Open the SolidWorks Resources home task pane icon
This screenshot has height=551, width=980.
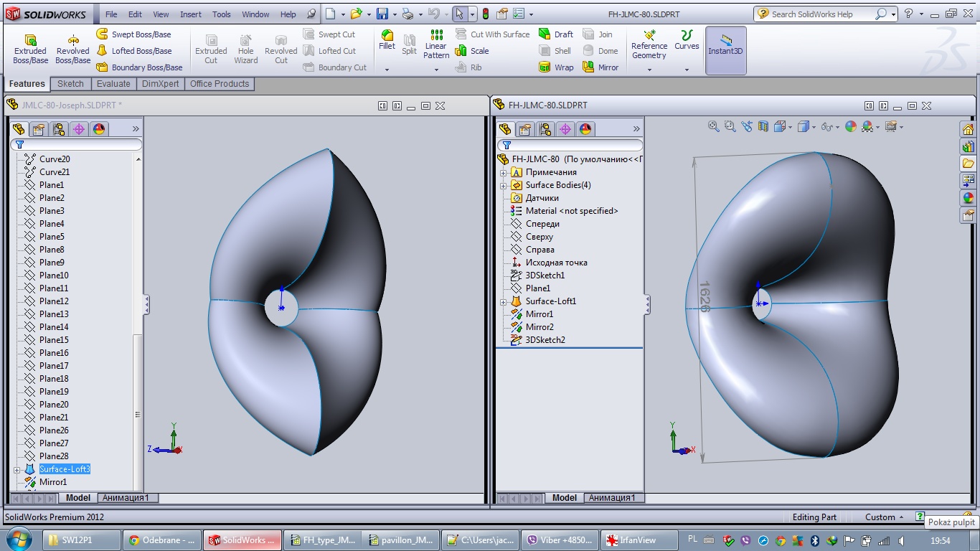(x=969, y=129)
